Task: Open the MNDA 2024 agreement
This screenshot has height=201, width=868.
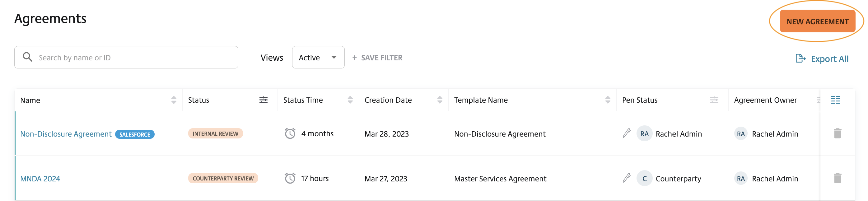Action: pyautogui.click(x=40, y=179)
